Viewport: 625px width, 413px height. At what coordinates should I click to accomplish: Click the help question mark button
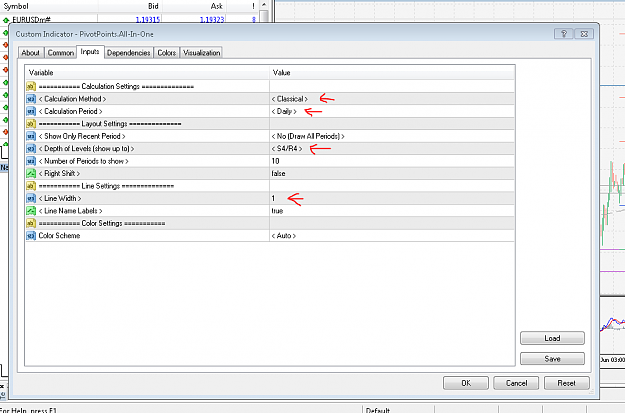(x=564, y=34)
